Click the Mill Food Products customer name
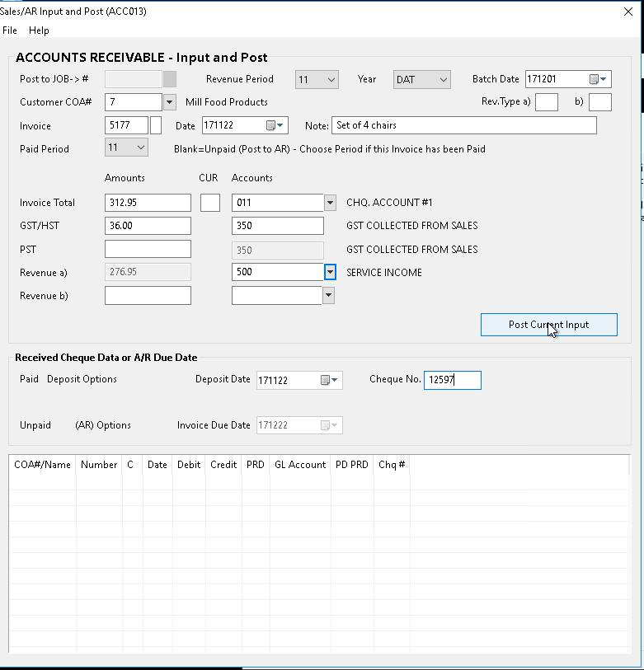 (x=227, y=102)
